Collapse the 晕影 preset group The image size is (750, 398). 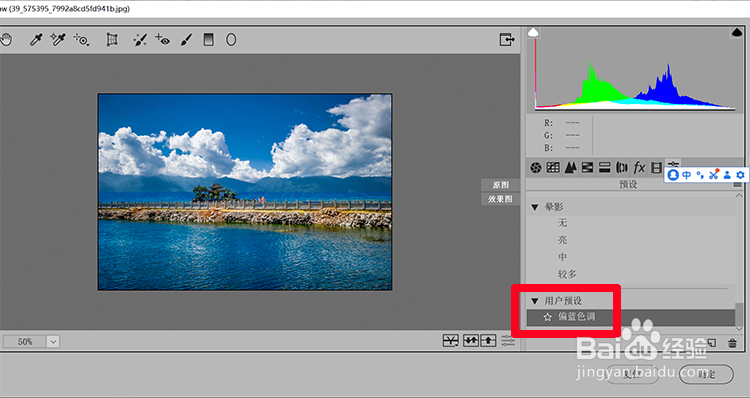tap(535, 207)
